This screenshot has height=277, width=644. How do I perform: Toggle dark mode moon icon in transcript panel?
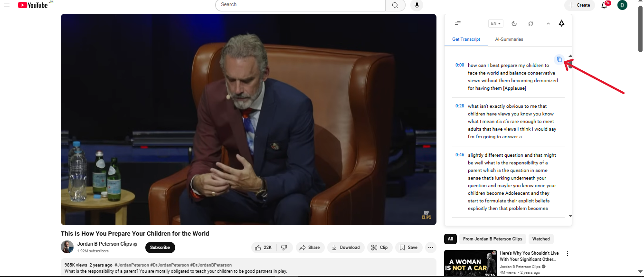point(514,23)
